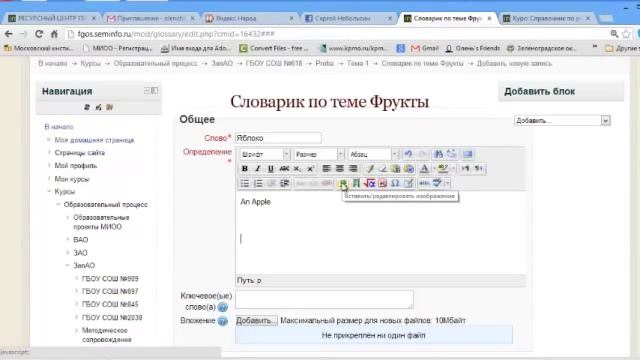Click the find binoculars icon

click(438, 154)
